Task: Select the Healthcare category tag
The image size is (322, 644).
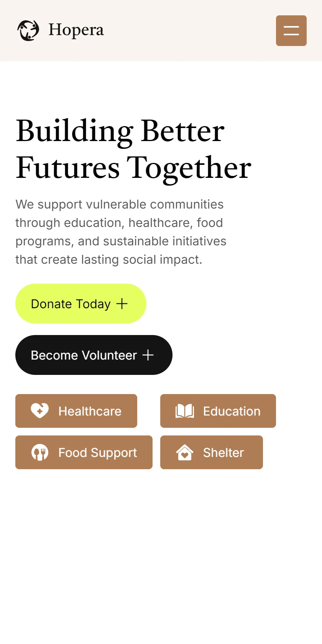Action: tap(76, 411)
